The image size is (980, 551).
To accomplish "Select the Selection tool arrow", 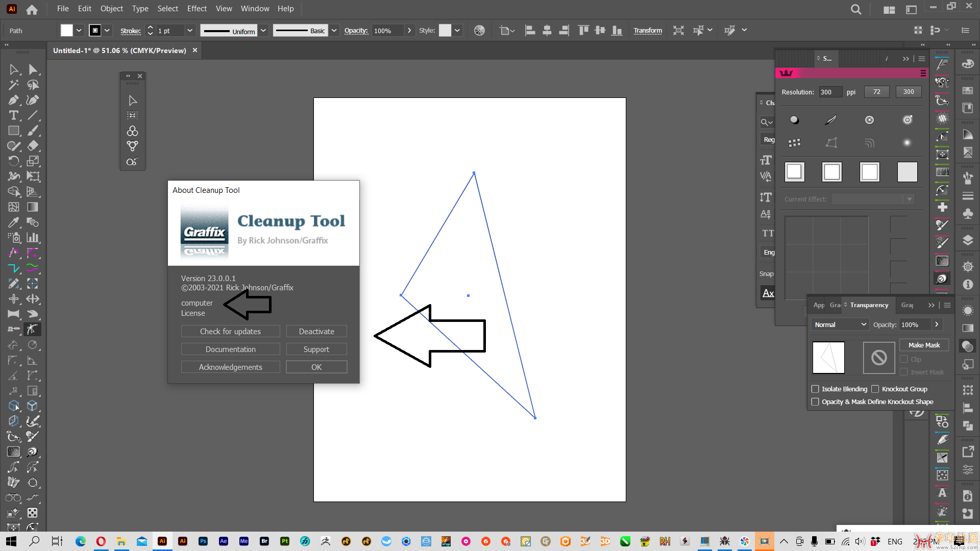I will pyautogui.click(x=14, y=69).
